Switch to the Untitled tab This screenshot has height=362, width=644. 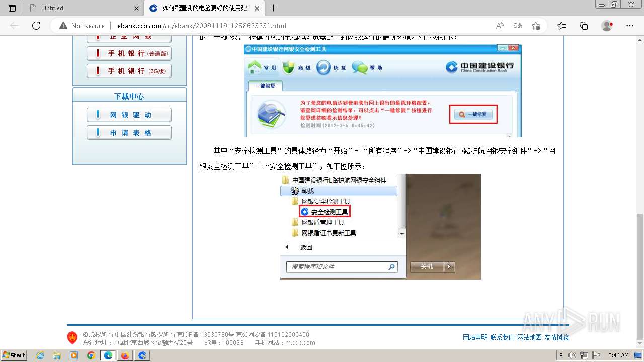pyautogui.click(x=83, y=8)
